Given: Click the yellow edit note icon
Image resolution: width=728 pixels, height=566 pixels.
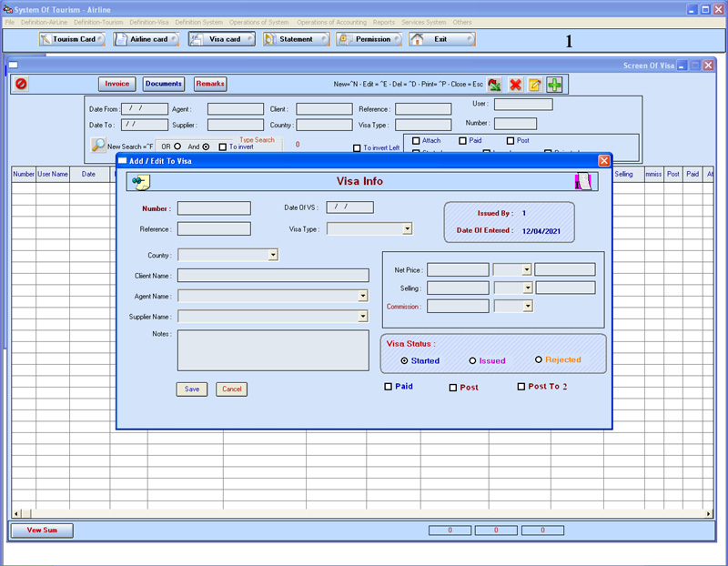Looking at the screenshot, I should tap(535, 85).
